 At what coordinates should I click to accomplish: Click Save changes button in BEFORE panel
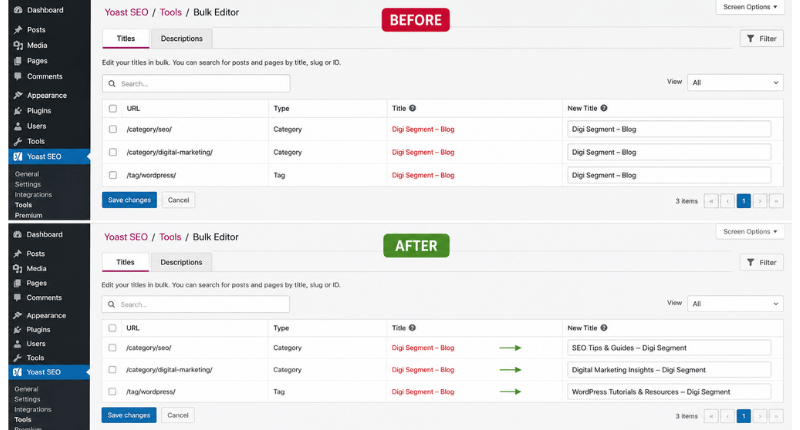click(129, 200)
